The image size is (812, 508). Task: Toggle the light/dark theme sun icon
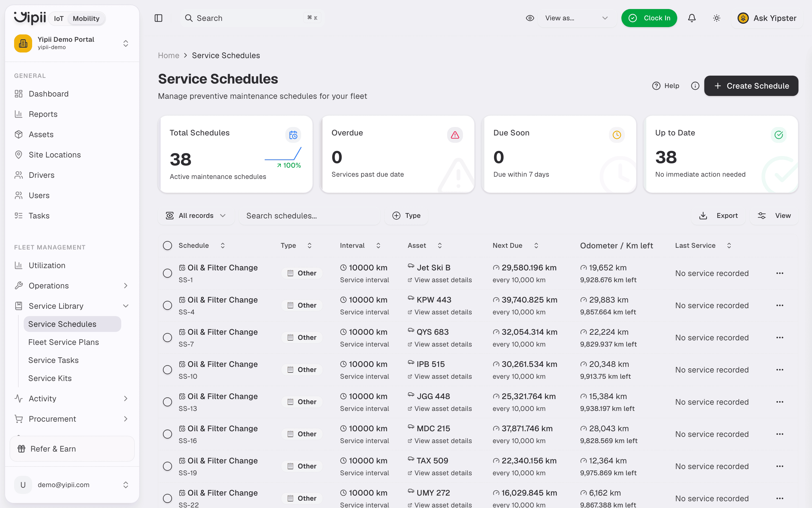coord(717,18)
